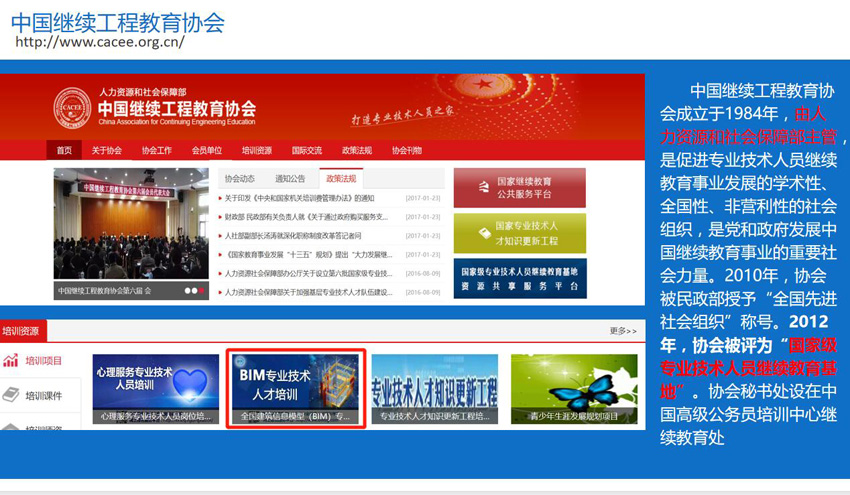
Task: Click the red 培训资源 section header label
Action: click(x=23, y=331)
